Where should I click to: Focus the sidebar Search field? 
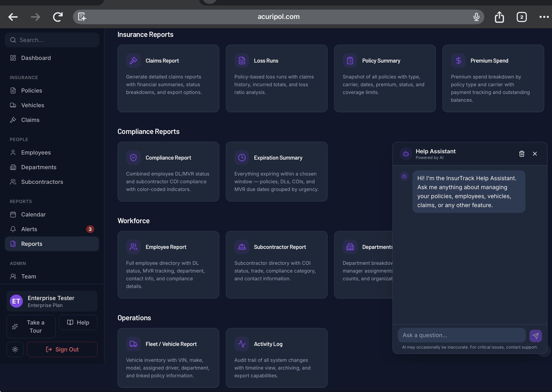pyautogui.click(x=52, y=40)
